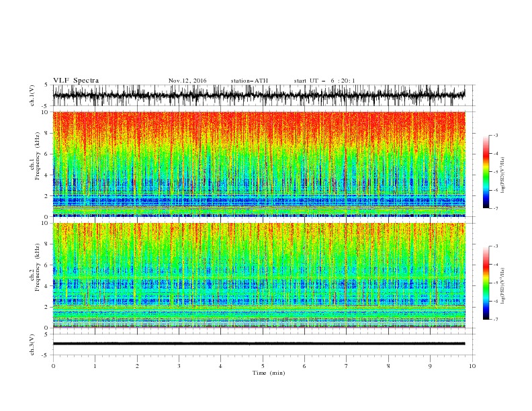The image size is (532, 411).
Task: Click time axis tick label "8"
Action: (388, 366)
